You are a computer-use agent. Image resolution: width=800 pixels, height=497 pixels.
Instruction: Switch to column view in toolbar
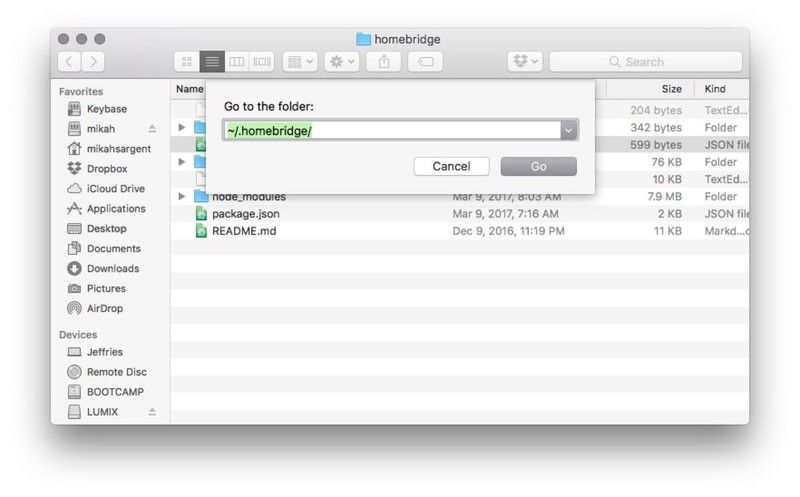(237, 62)
